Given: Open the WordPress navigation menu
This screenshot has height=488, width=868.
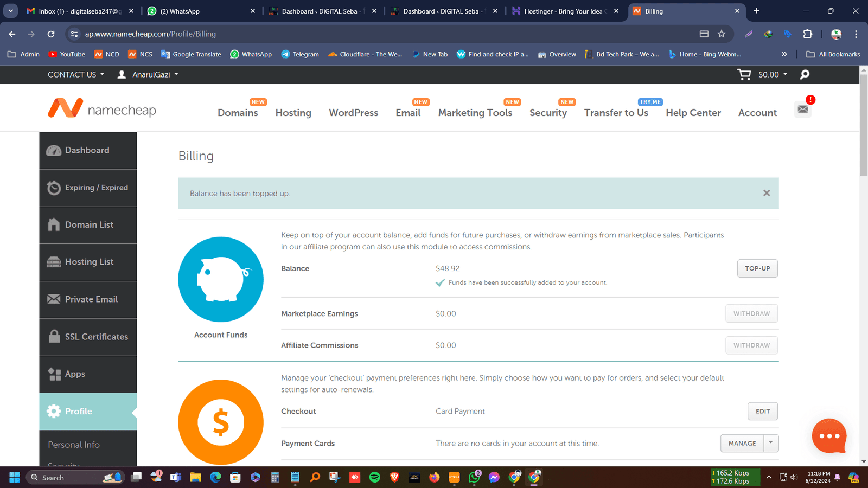Looking at the screenshot, I should tap(354, 113).
